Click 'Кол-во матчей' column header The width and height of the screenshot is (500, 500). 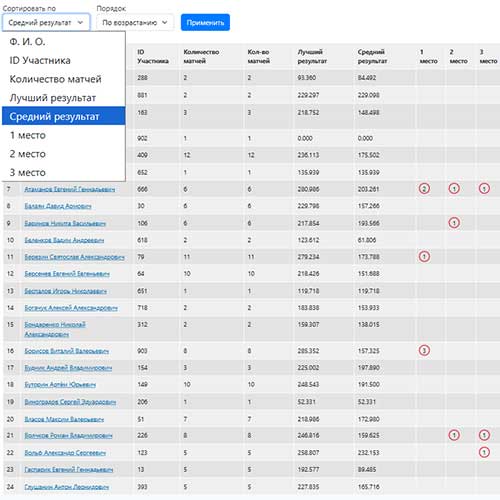click(x=258, y=56)
